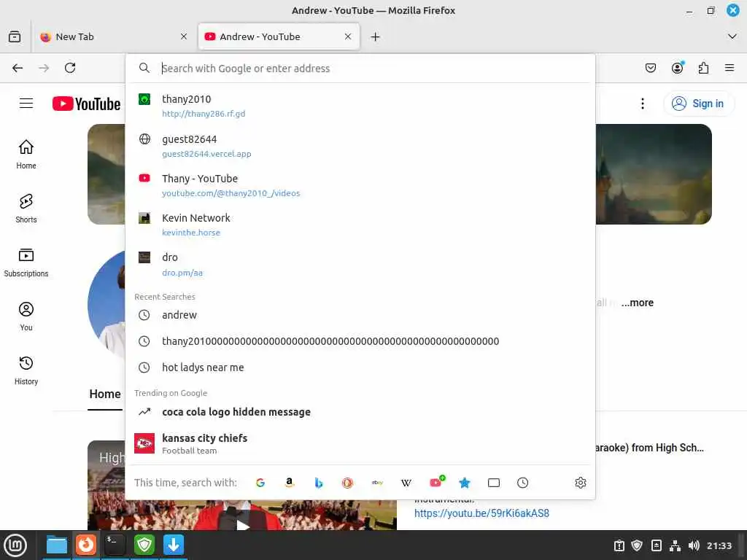Reload the current page
Viewport: 747px width, 560px height.
70,68
